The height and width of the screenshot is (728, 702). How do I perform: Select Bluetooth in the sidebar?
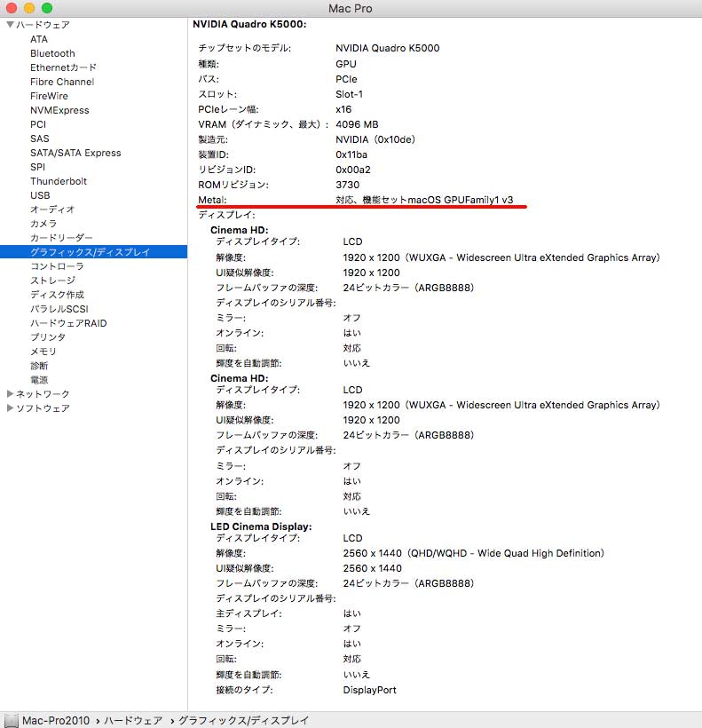click(52, 53)
